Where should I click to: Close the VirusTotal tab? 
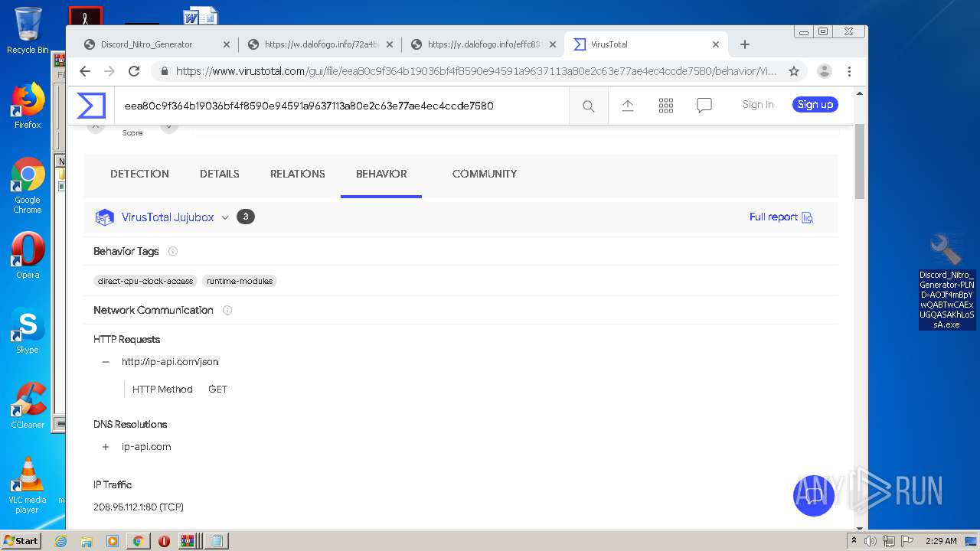[x=716, y=44]
